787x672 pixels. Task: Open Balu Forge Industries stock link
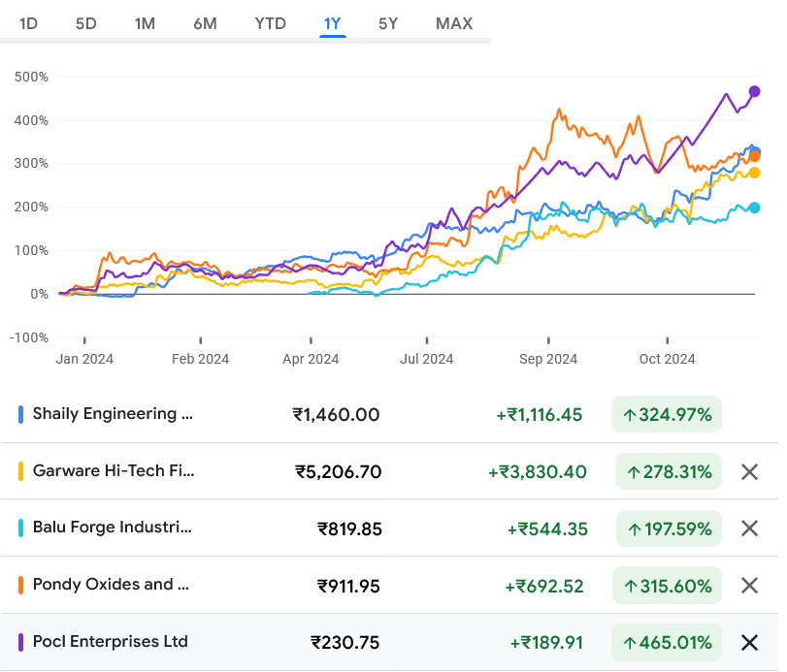pyautogui.click(x=113, y=528)
